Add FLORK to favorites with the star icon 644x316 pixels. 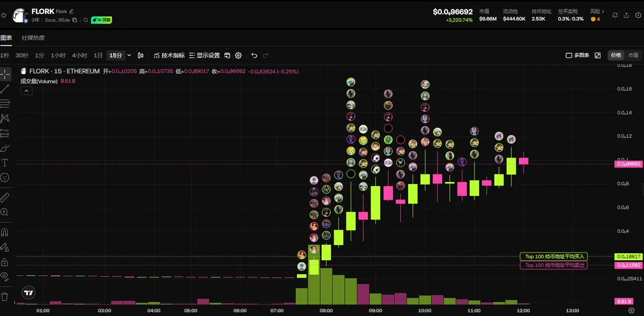tap(4, 16)
